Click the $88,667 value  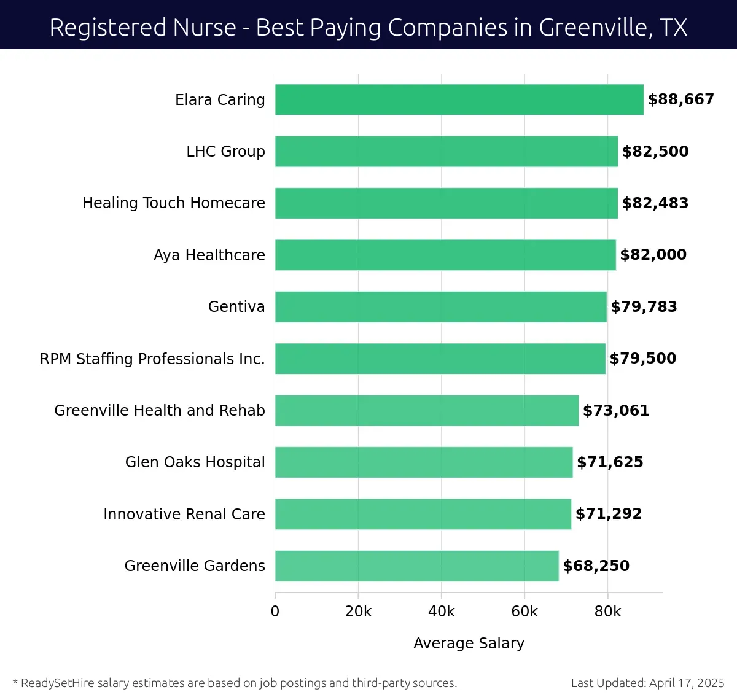click(681, 99)
